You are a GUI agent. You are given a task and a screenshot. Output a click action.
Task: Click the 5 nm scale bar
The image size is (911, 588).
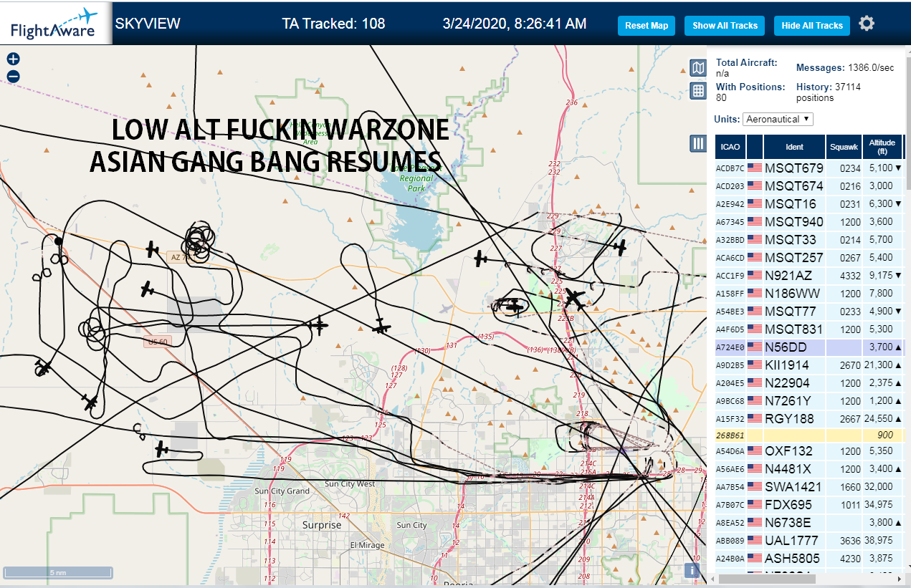coord(57,572)
